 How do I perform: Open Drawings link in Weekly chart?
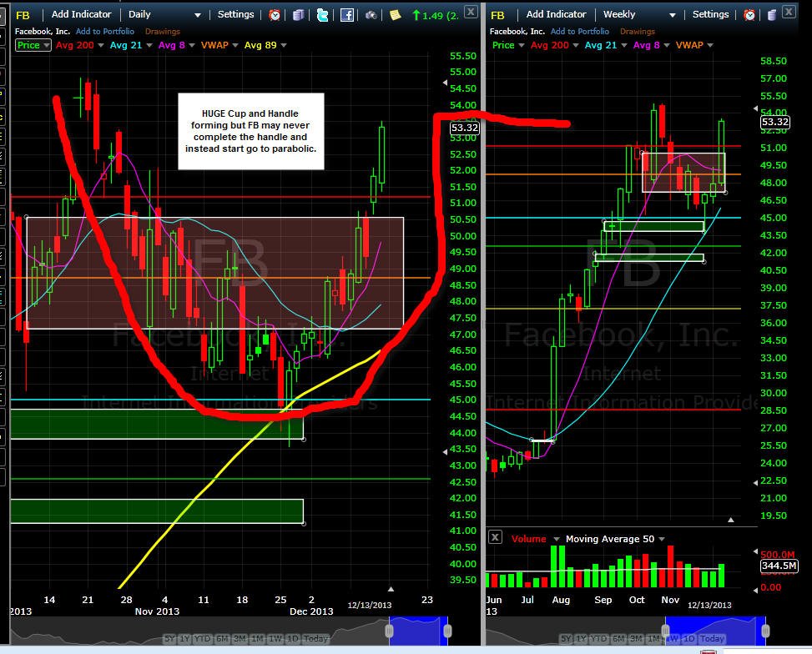pyautogui.click(x=638, y=32)
